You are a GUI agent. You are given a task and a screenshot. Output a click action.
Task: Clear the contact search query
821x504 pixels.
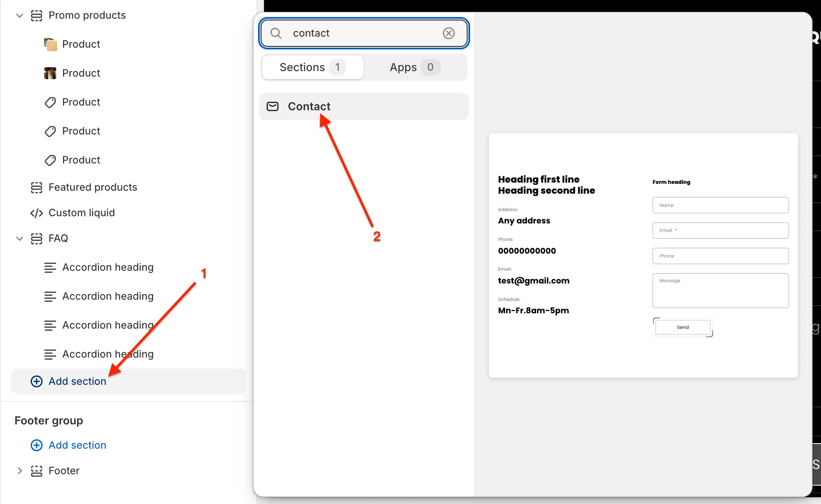pos(449,33)
